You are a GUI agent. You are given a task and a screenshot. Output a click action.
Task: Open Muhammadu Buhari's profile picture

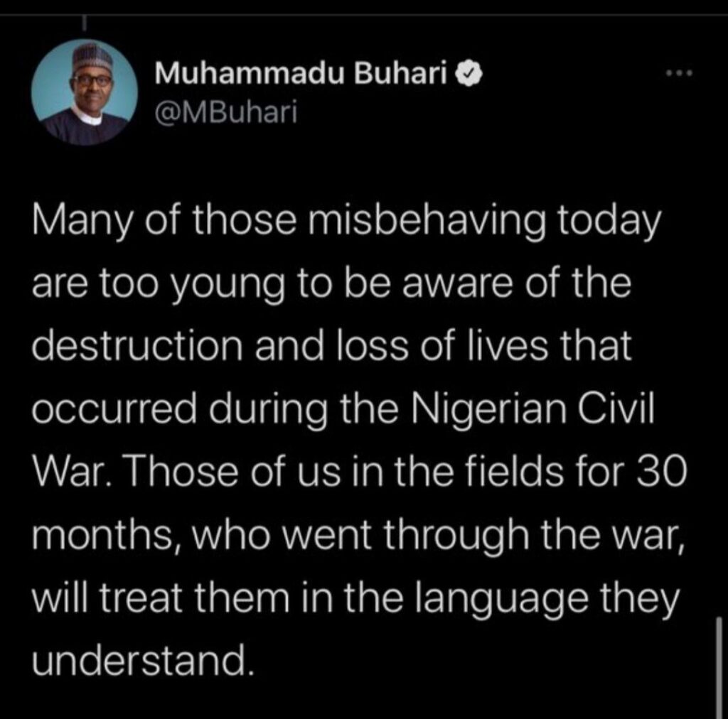click(x=85, y=92)
